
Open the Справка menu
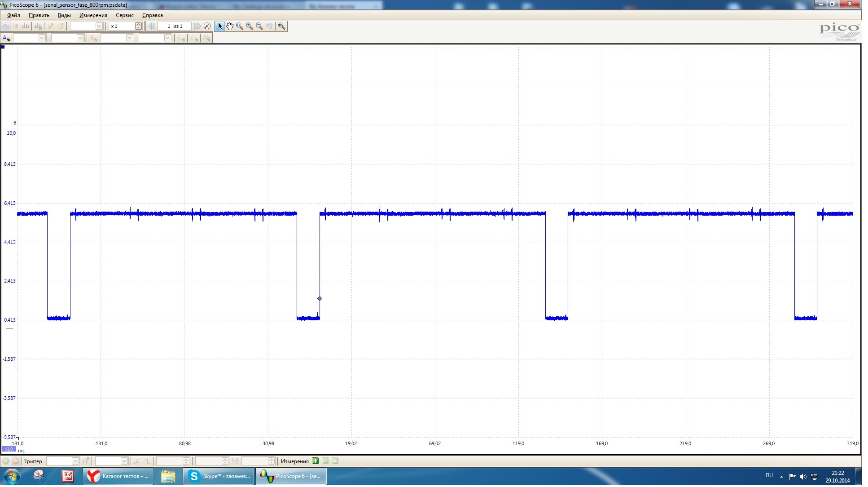pyautogui.click(x=153, y=15)
